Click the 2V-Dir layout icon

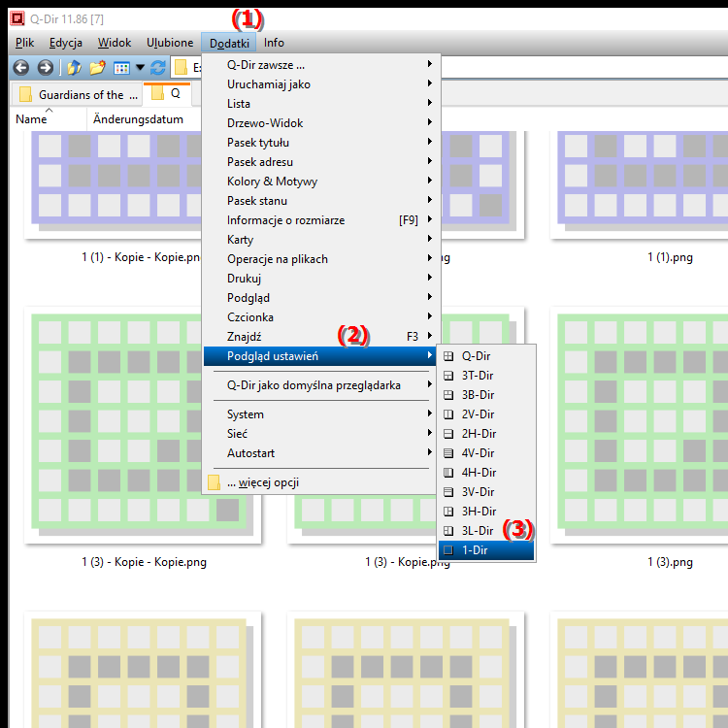pyautogui.click(x=448, y=414)
